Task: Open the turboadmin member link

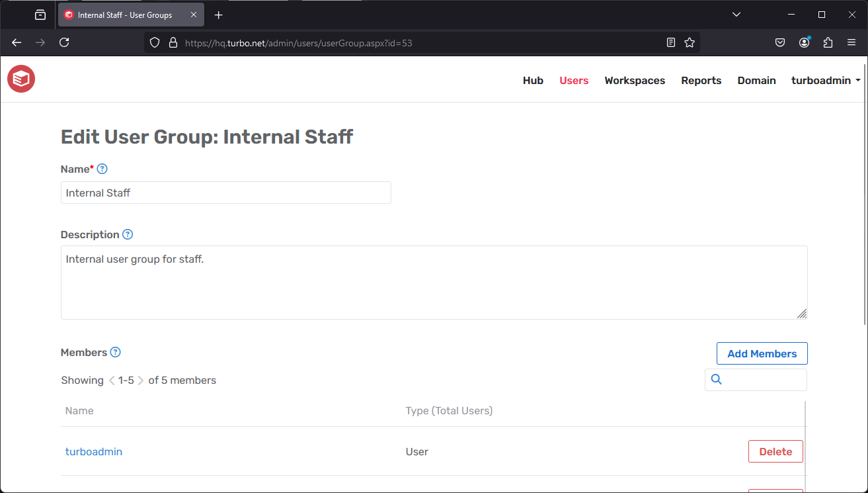Action: [x=93, y=451]
